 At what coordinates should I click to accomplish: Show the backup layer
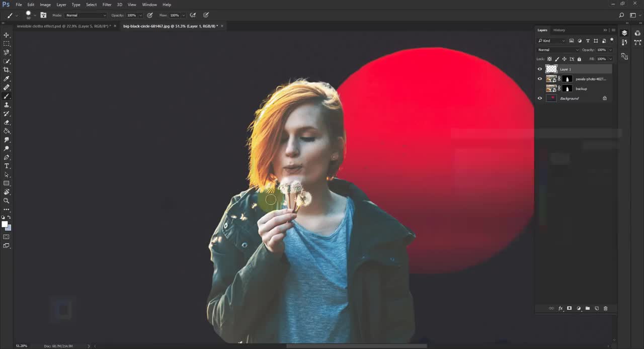click(x=540, y=89)
